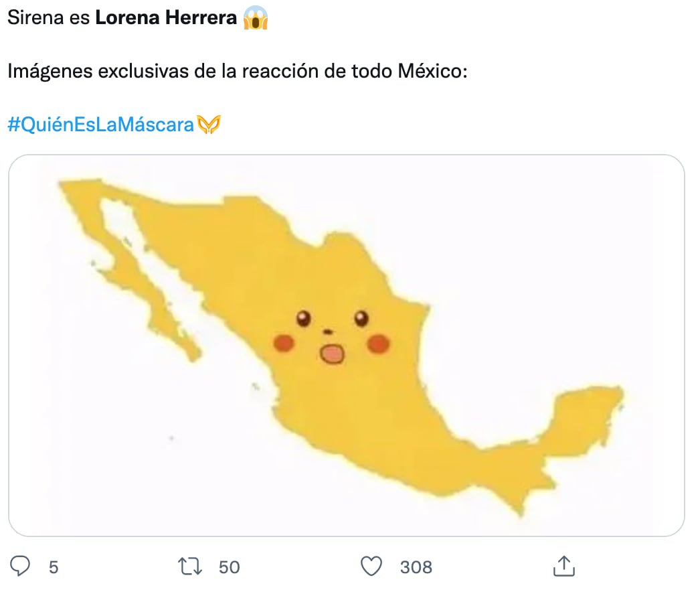Viewport: 700px width, 596px height.
Task: Click the right eye of the map face
Action: pyautogui.click(x=361, y=318)
